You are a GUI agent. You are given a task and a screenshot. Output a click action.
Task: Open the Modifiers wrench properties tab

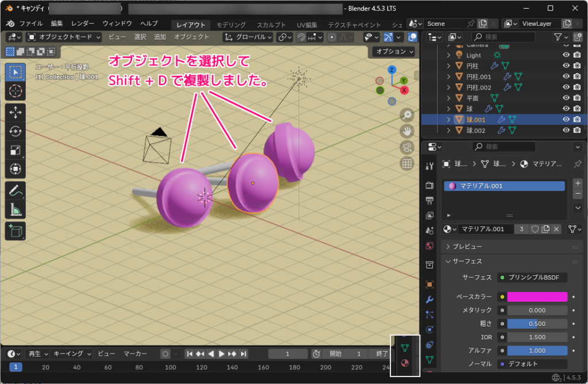430,300
